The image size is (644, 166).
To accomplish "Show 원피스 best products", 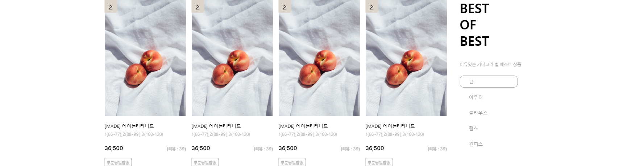I will click(475, 144).
